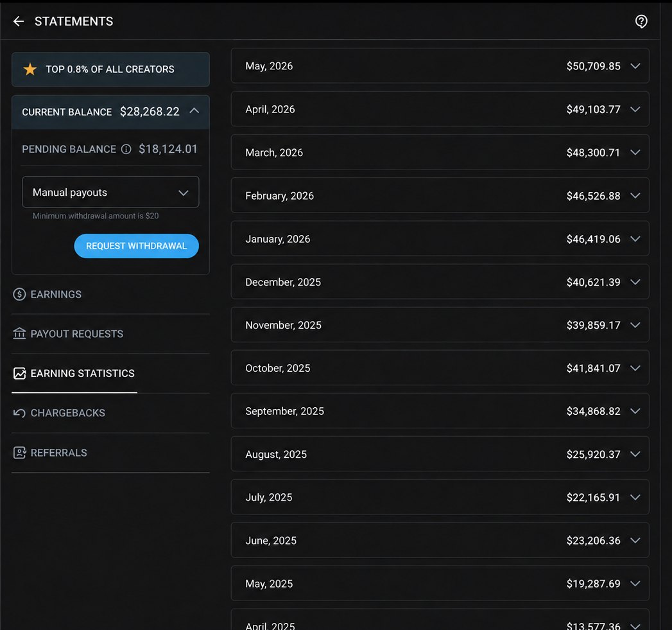Select the January, 2026 month label
Image resolution: width=672 pixels, height=630 pixels.
tap(278, 239)
